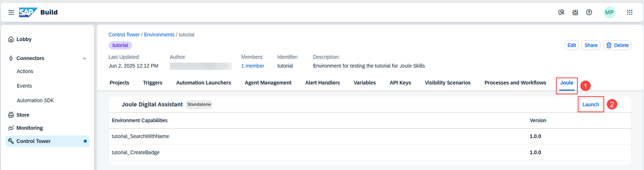Open the chat support icon in header
644x170 pixels.
click(561, 13)
